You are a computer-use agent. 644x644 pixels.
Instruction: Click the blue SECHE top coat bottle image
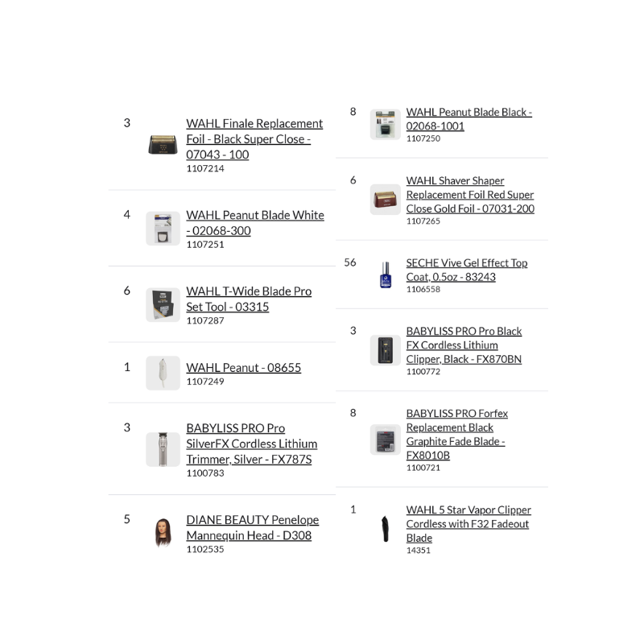(x=385, y=275)
